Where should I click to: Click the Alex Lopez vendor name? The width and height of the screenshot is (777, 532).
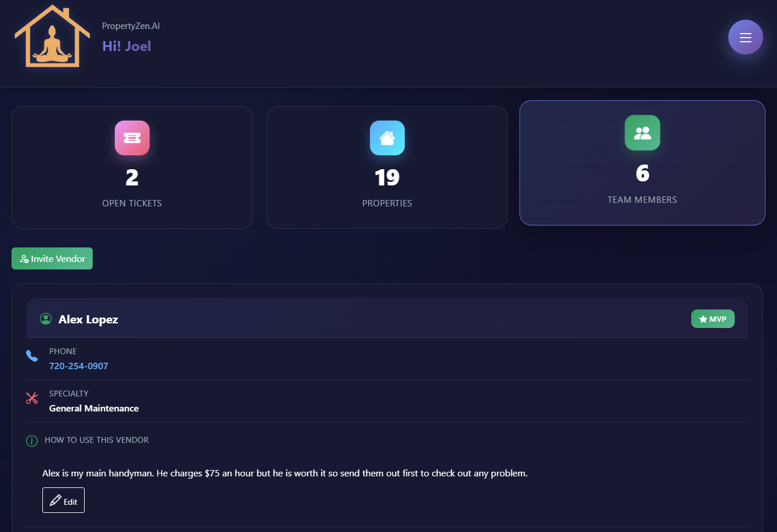tap(88, 319)
